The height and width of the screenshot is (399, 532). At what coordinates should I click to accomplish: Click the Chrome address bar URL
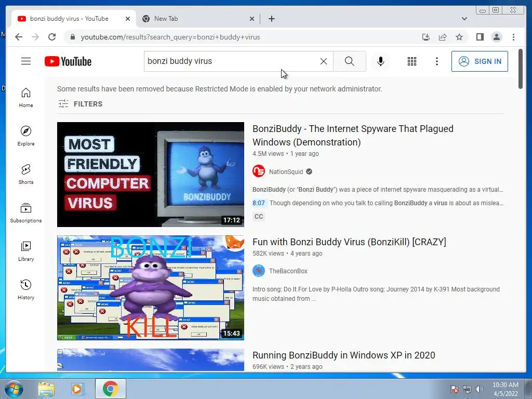(x=170, y=37)
